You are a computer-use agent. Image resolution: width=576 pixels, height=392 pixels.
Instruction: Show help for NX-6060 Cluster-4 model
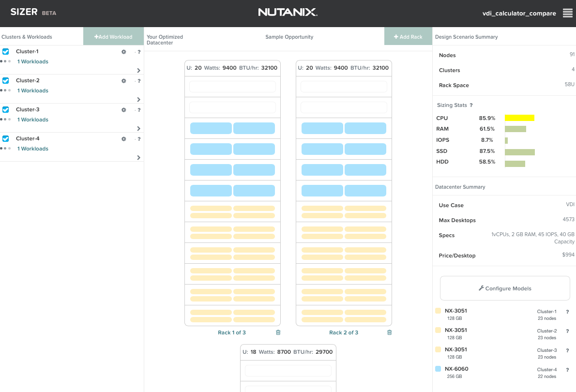tap(567, 370)
